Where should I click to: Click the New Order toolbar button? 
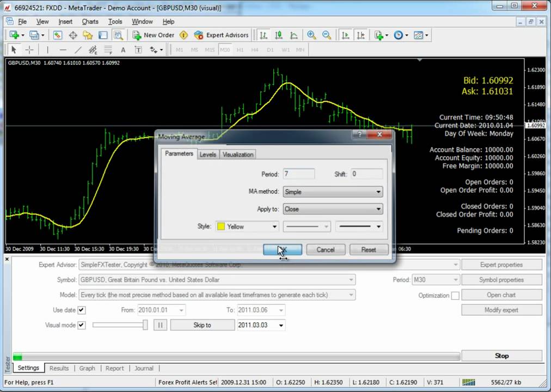pos(154,35)
